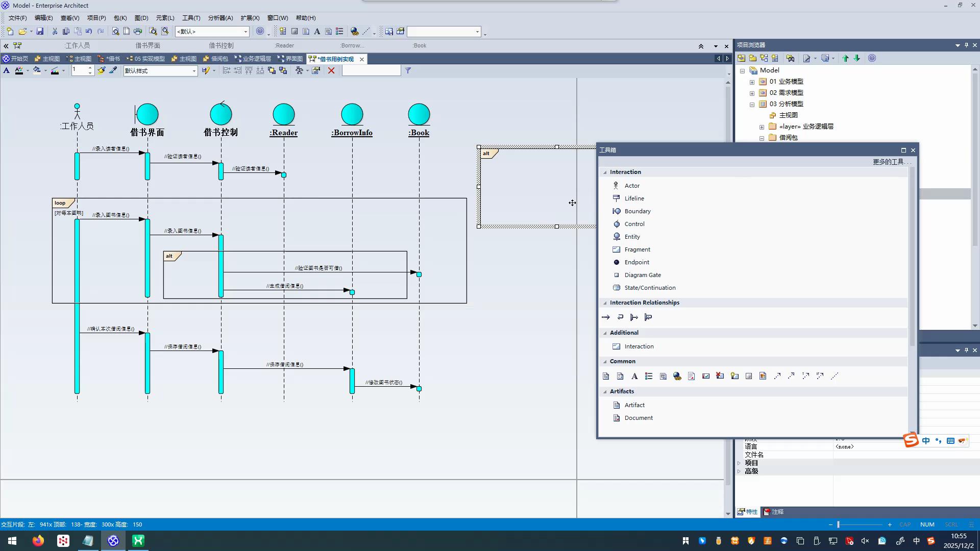Viewport: 980px width, 551px height.
Task: Click the filter funnel icon
Action: (x=408, y=71)
